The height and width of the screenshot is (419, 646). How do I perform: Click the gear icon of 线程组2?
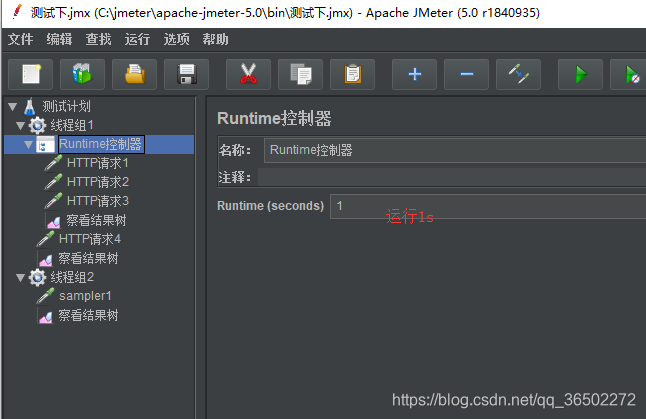[37, 277]
